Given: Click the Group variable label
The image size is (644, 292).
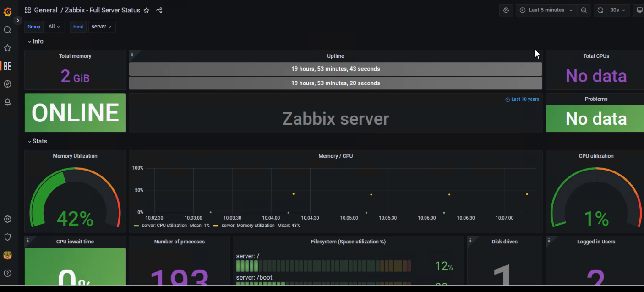Looking at the screenshot, I should coord(34,27).
